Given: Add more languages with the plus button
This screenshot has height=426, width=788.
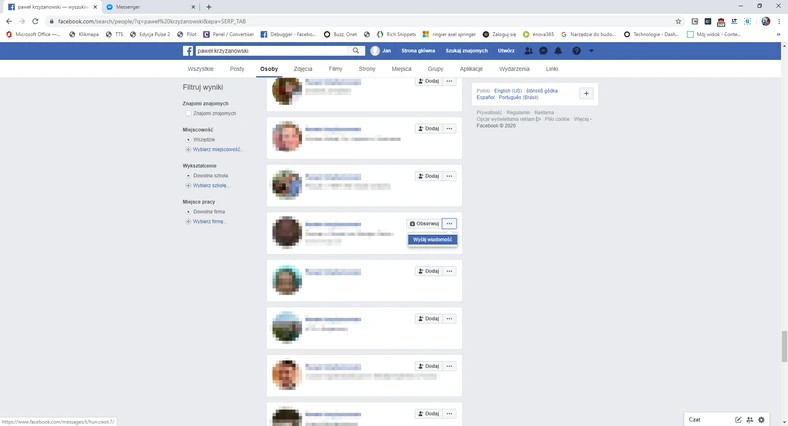Looking at the screenshot, I should [x=586, y=93].
